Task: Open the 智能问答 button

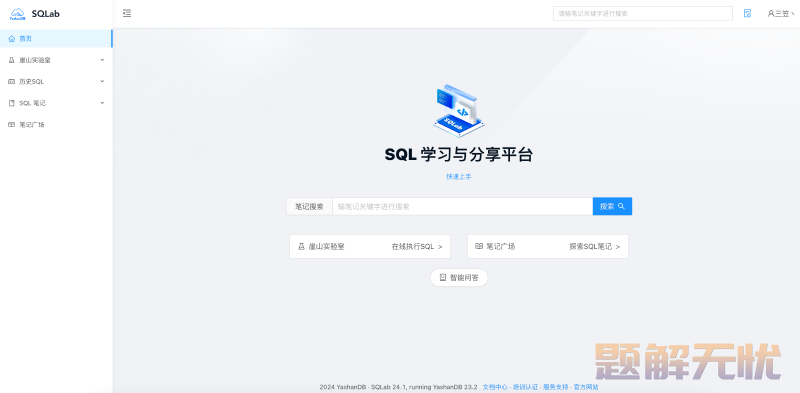Action: tap(459, 278)
